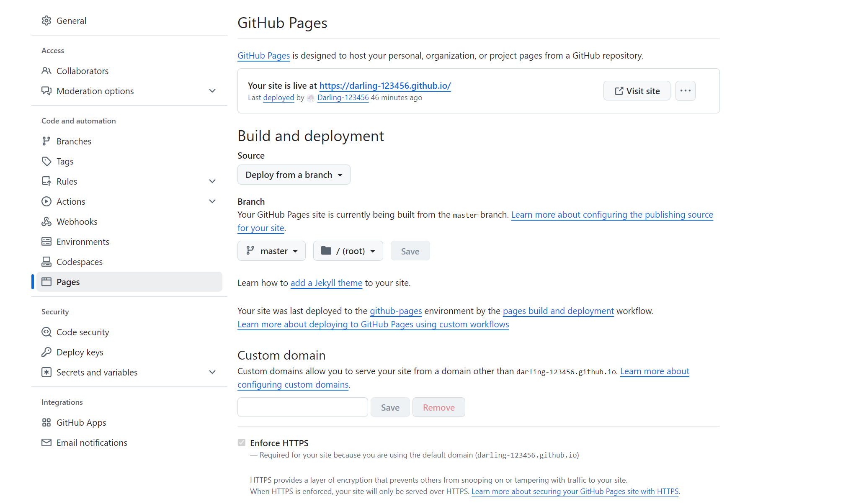
Task: Click the Rules icon in sidebar
Action: click(46, 181)
